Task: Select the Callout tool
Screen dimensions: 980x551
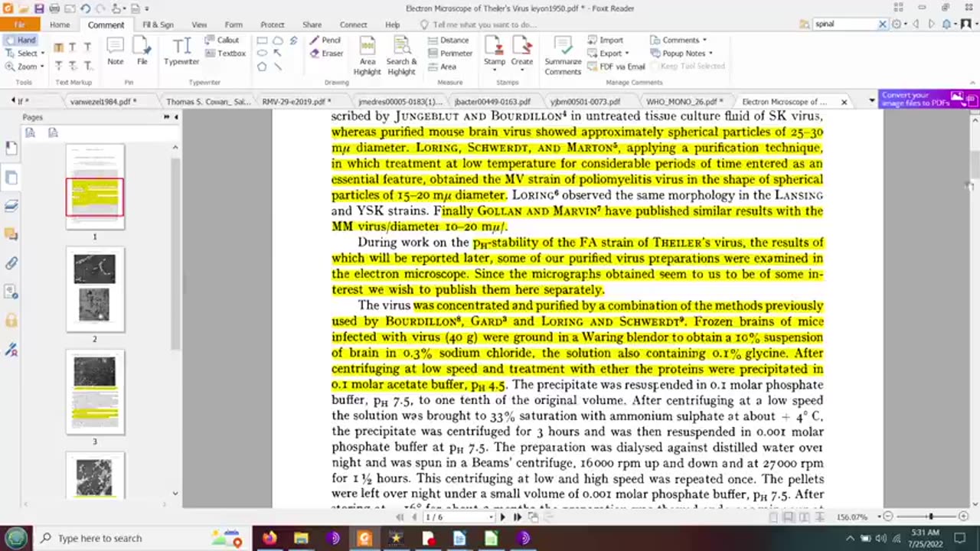Action: (222, 40)
